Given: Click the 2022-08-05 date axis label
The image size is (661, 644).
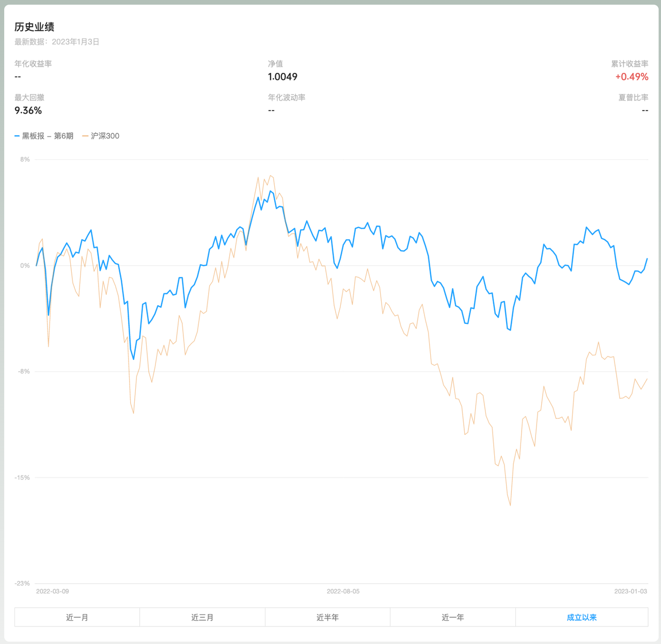Looking at the screenshot, I should [x=343, y=591].
